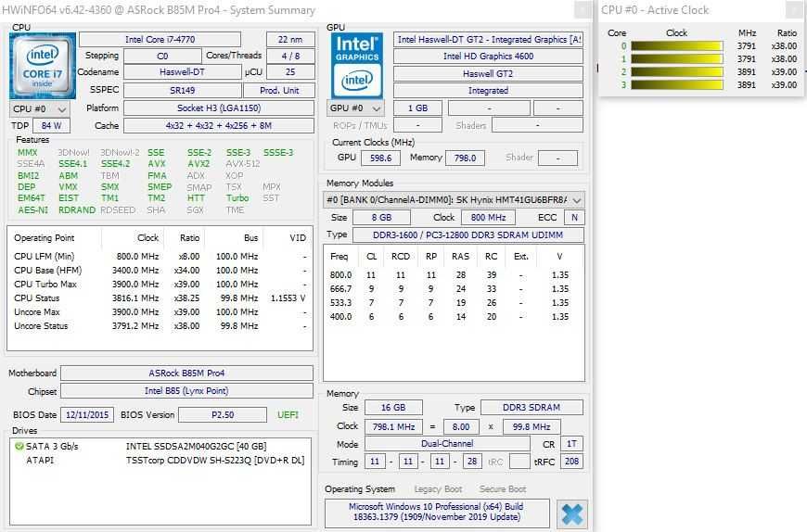Screen dimensions: 807x532
Task: Click the CPU Status row
Action: [160, 298]
